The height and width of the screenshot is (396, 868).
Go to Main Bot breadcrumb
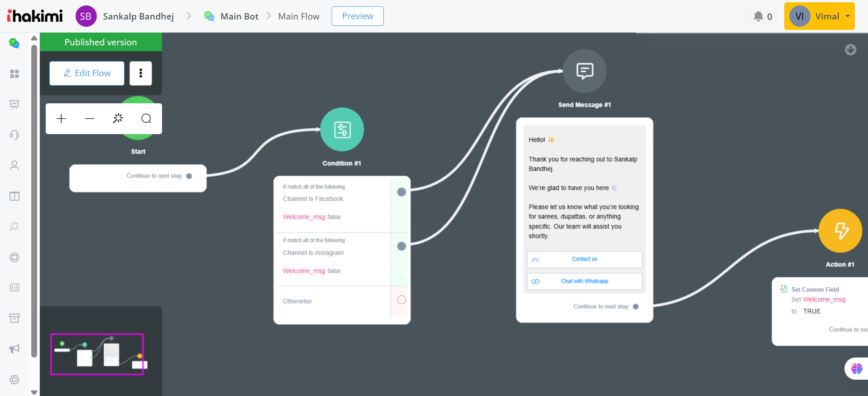pos(239,16)
